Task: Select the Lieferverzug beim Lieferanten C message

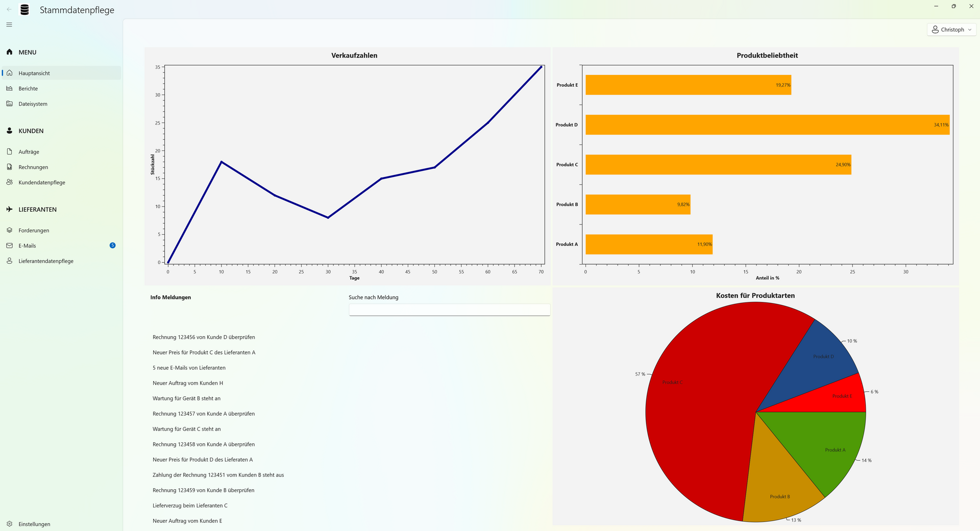Action: click(x=190, y=505)
